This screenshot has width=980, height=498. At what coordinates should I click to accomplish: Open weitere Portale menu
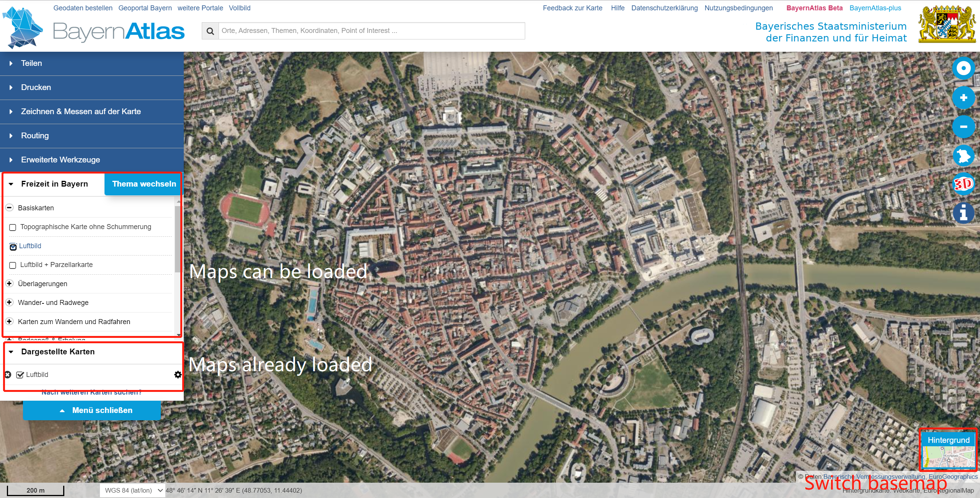(x=200, y=8)
